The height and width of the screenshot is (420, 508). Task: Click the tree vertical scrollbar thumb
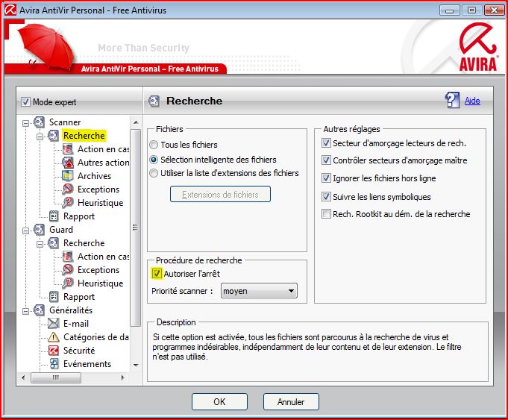pos(136,228)
